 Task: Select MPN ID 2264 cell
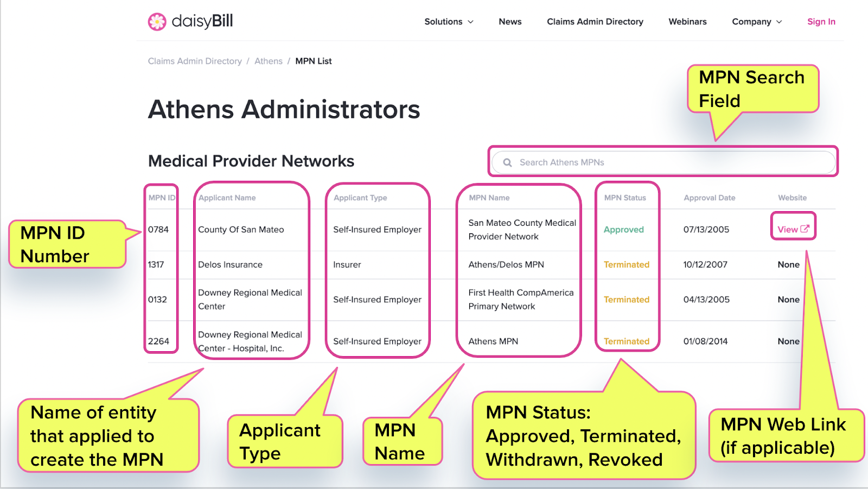pyautogui.click(x=158, y=341)
